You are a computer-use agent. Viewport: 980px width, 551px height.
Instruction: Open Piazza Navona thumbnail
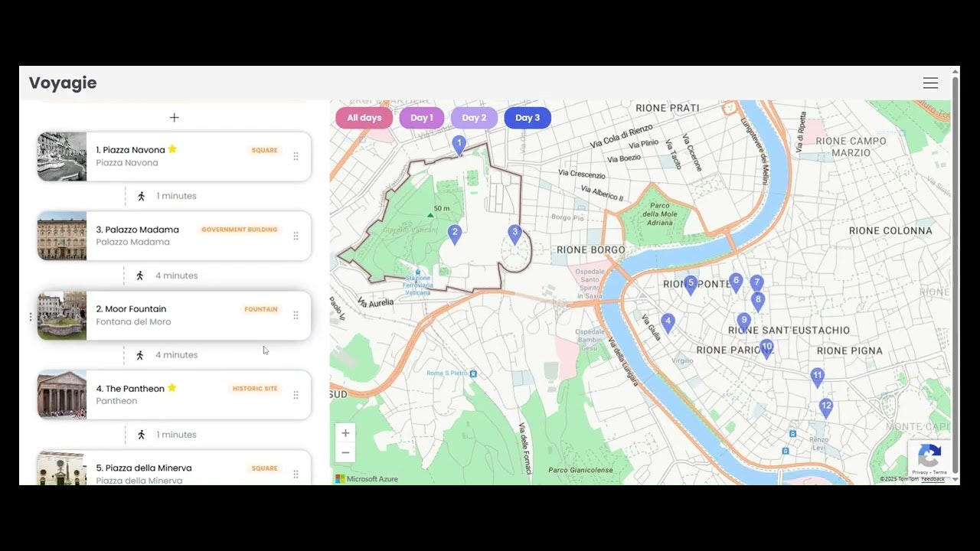(62, 156)
